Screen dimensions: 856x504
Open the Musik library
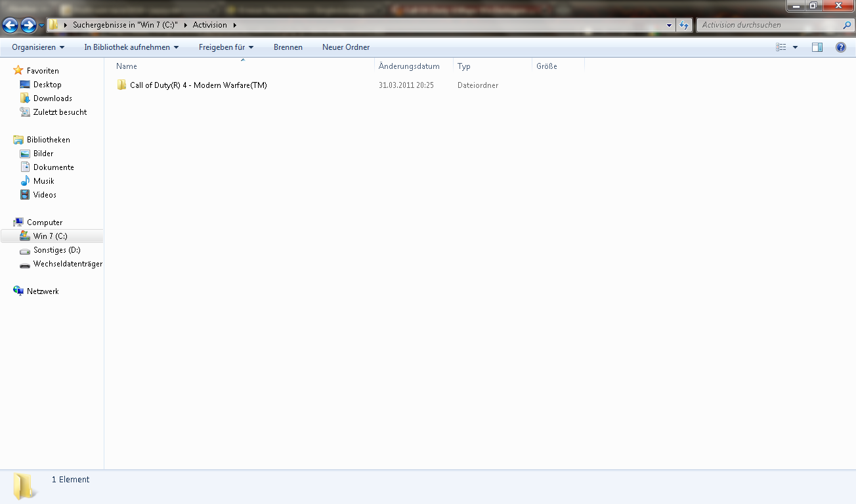click(44, 181)
